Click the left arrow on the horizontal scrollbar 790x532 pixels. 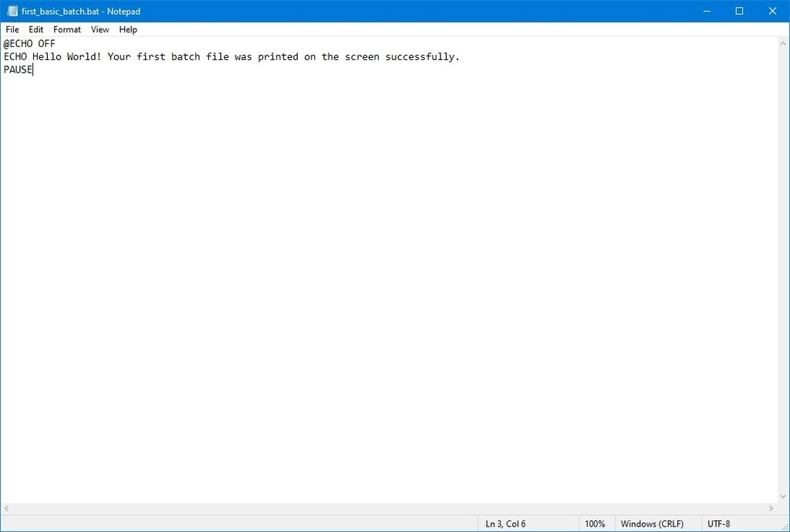(6, 508)
